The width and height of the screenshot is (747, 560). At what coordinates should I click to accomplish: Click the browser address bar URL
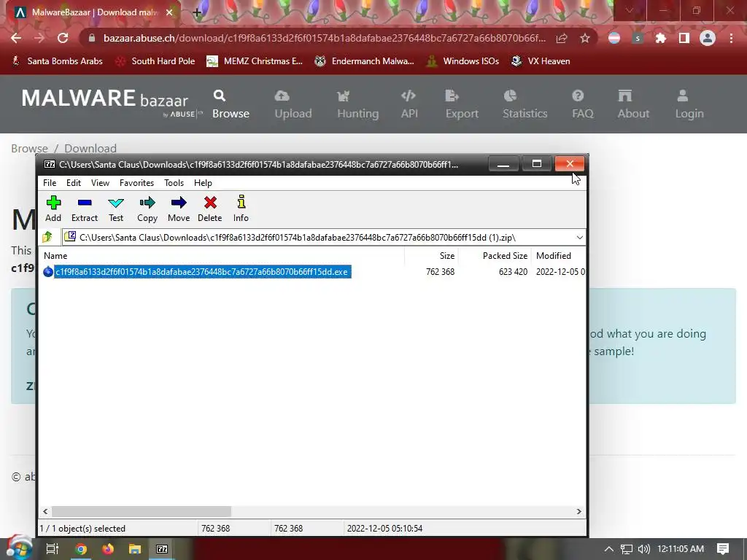[x=325, y=38]
